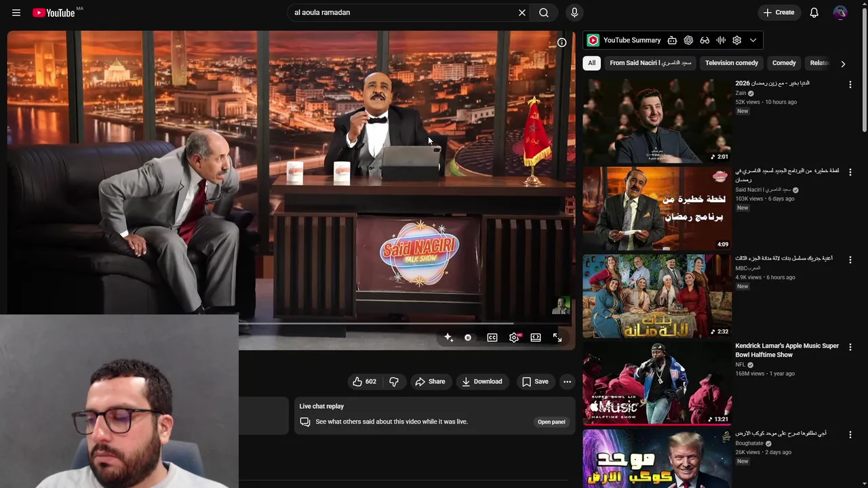Switch player to theater mode

coord(536,338)
